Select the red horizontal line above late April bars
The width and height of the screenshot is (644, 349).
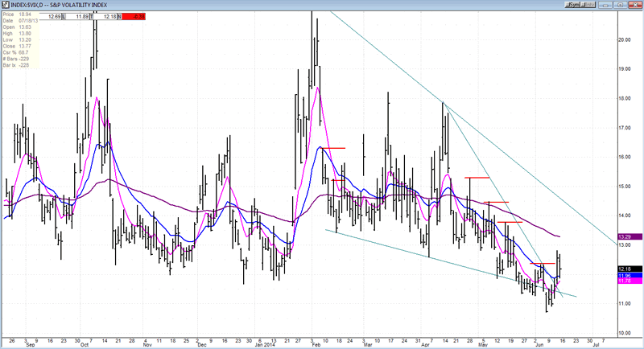tap(477, 177)
